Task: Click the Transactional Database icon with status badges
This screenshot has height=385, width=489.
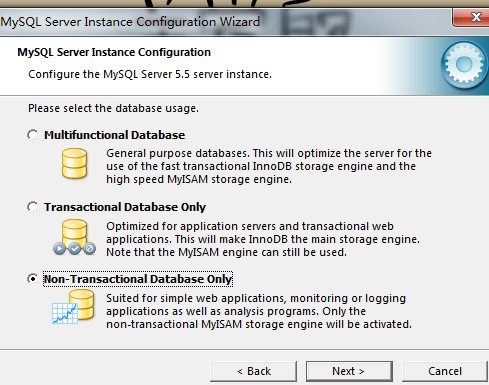Action: [x=74, y=237]
